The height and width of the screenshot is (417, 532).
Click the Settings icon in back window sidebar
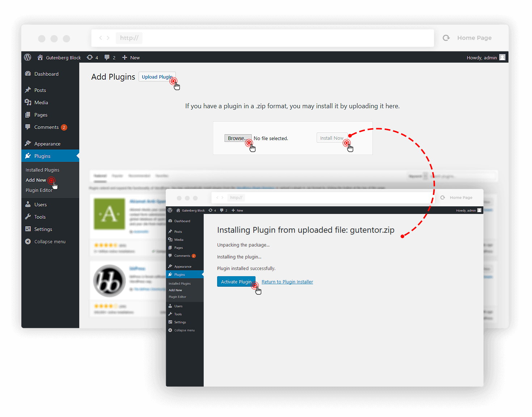(x=28, y=229)
